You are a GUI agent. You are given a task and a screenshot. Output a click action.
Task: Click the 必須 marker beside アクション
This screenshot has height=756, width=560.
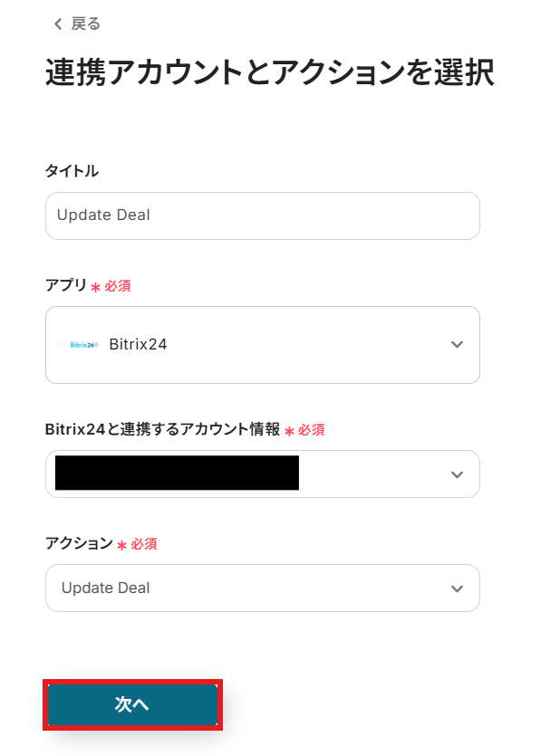144,544
